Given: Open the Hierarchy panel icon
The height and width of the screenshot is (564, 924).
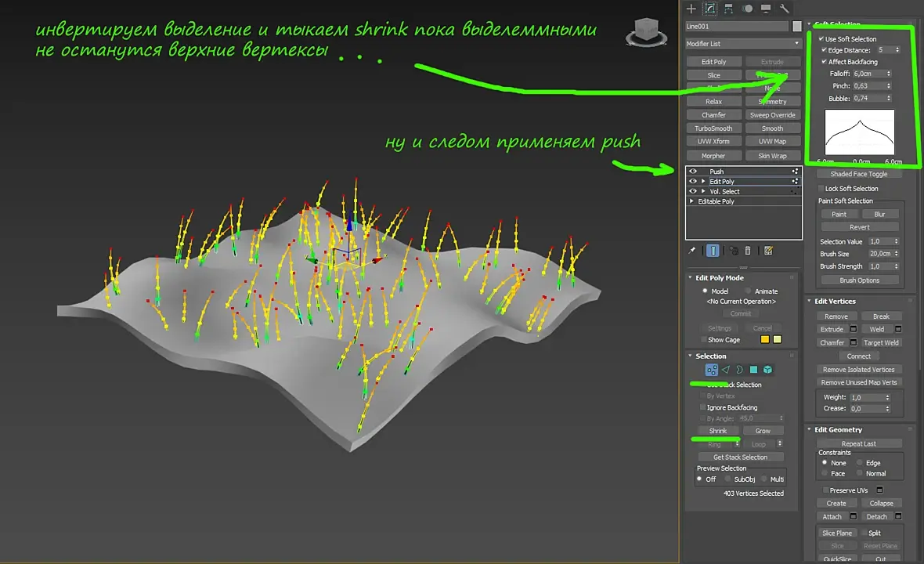Looking at the screenshot, I should coord(729,9).
